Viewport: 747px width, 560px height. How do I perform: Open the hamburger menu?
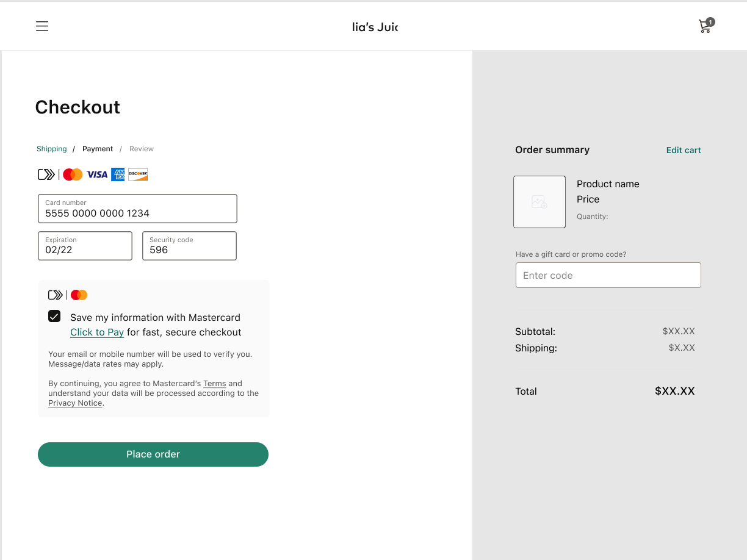click(x=42, y=26)
